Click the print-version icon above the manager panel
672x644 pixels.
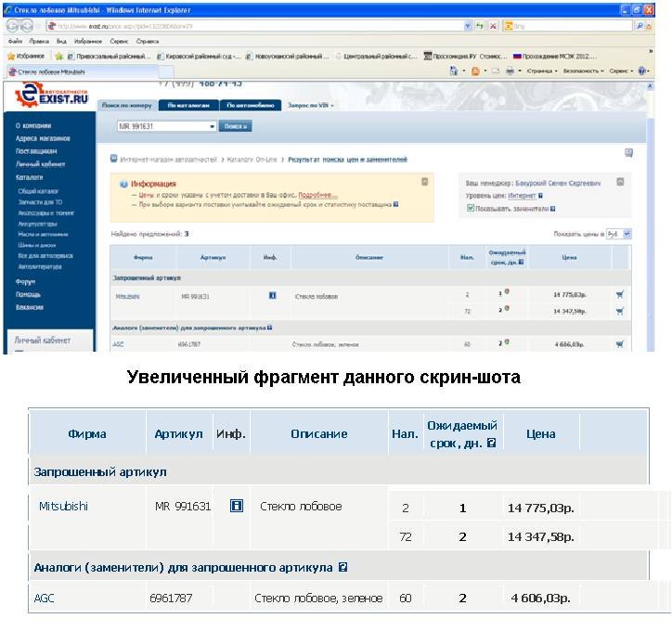628,152
